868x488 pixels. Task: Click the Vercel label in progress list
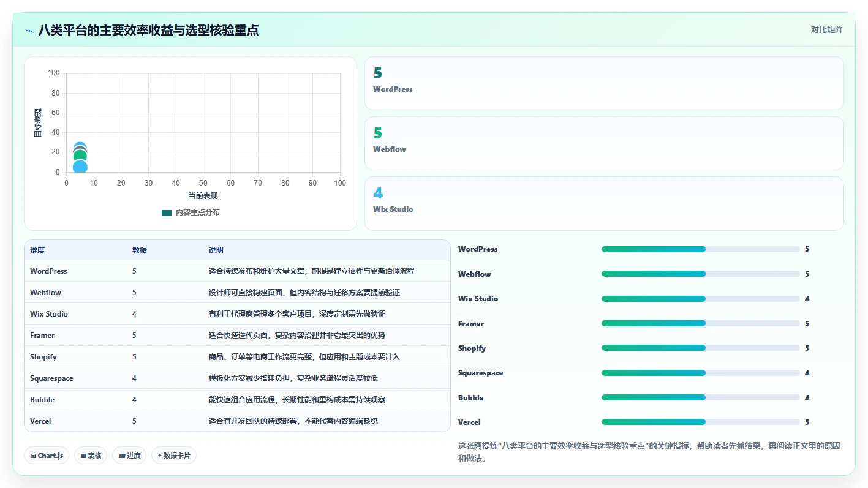click(469, 422)
